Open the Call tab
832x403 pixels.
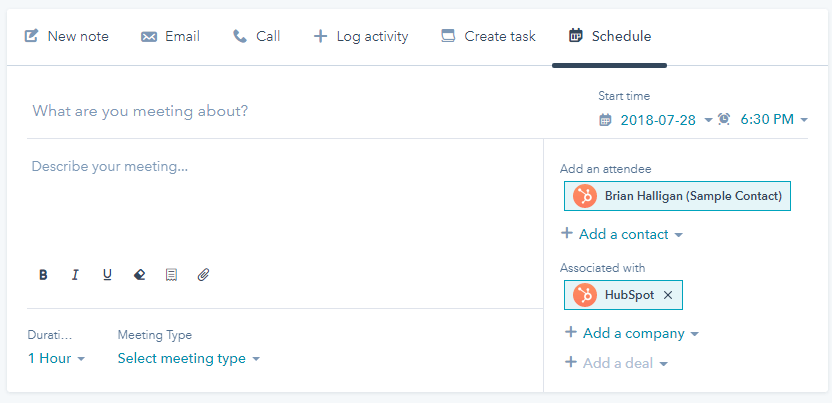[256, 37]
